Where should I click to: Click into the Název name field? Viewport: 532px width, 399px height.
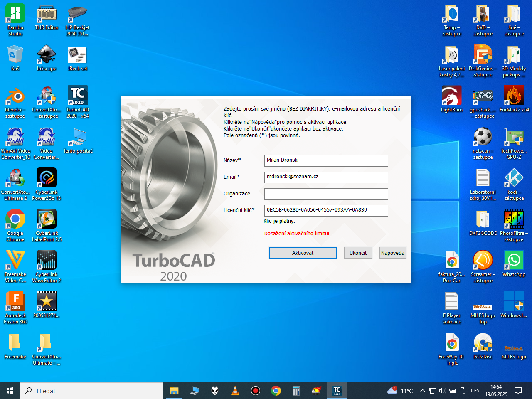click(x=326, y=160)
